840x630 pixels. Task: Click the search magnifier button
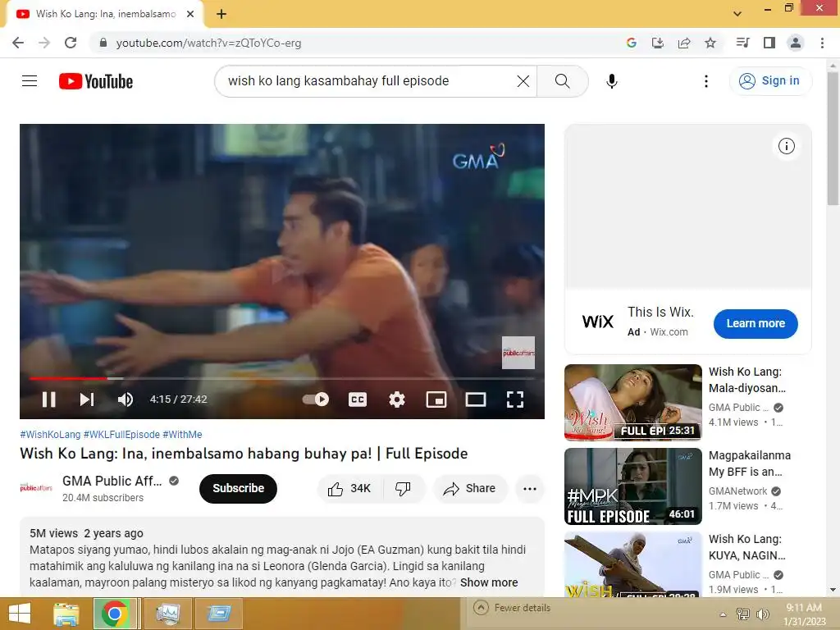[563, 81]
